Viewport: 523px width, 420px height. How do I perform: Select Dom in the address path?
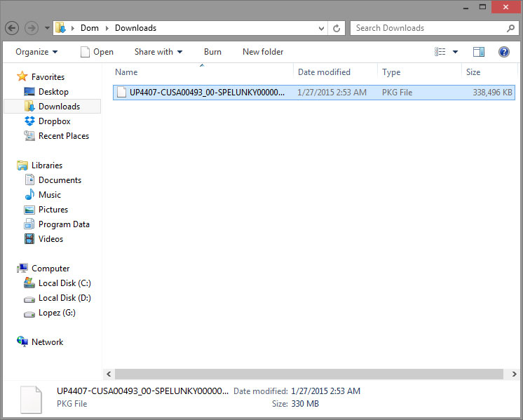[90, 28]
